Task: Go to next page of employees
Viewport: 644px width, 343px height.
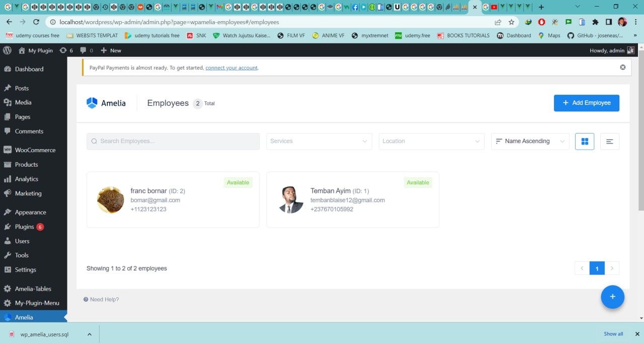Action: tap(612, 268)
